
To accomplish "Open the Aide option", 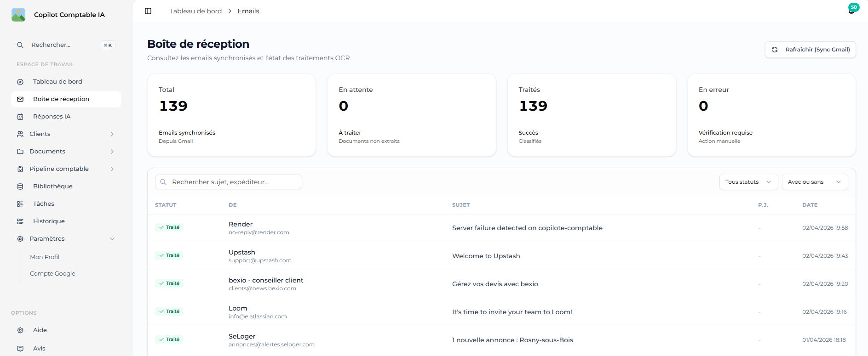I will click(66, 330).
